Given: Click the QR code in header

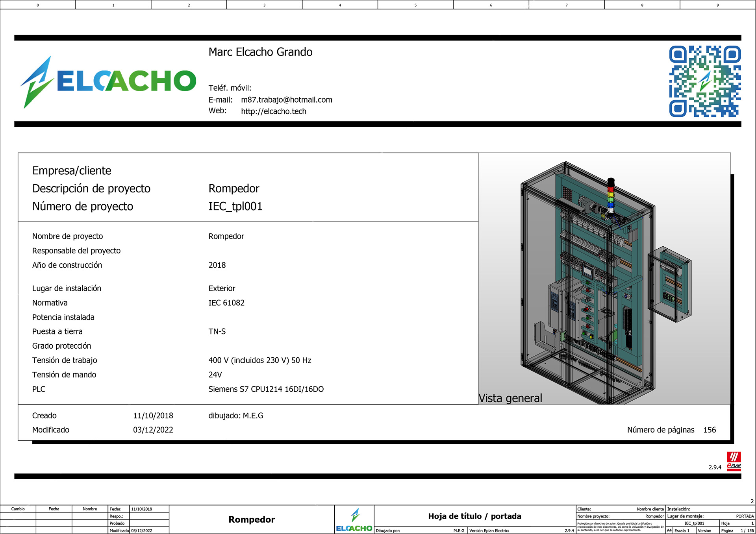Looking at the screenshot, I should click(704, 81).
